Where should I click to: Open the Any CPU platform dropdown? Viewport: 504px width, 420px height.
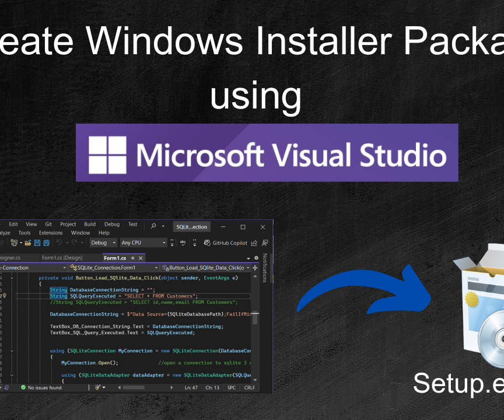pos(143,243)
